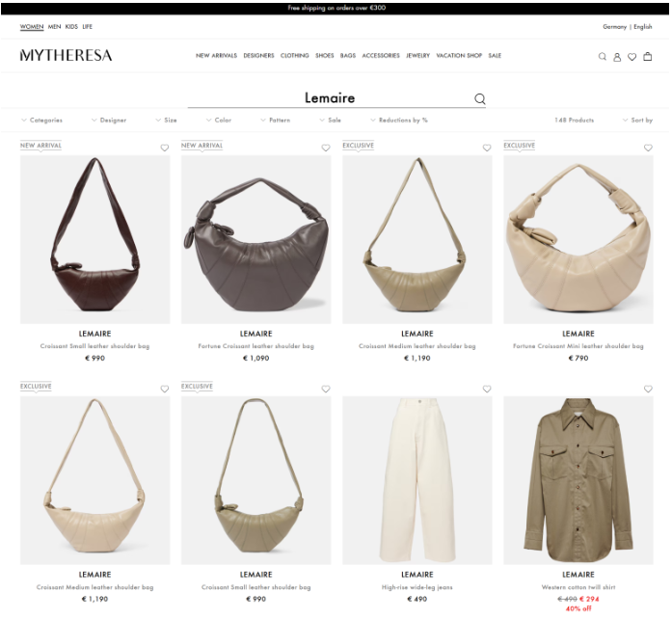
Task: Open the account profile icon
Action: pyautogui.click(x=617, y=57)
